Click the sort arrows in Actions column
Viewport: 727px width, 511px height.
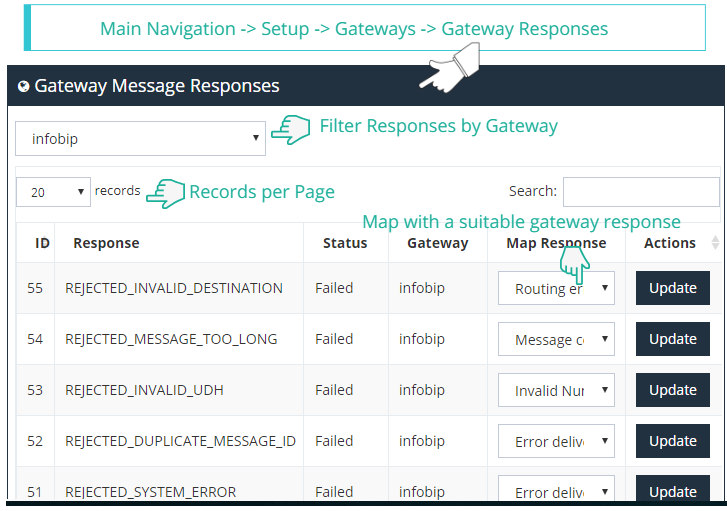tap(714, 243)
